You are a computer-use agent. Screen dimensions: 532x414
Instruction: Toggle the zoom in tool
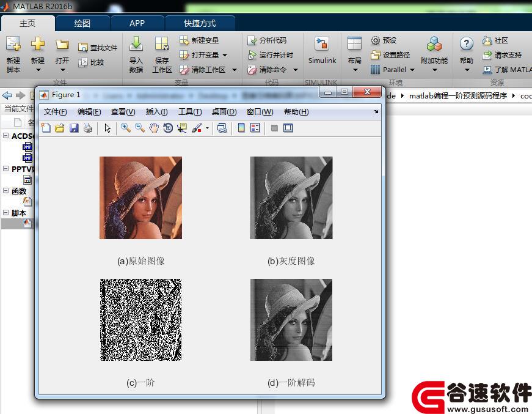point(126,128)
